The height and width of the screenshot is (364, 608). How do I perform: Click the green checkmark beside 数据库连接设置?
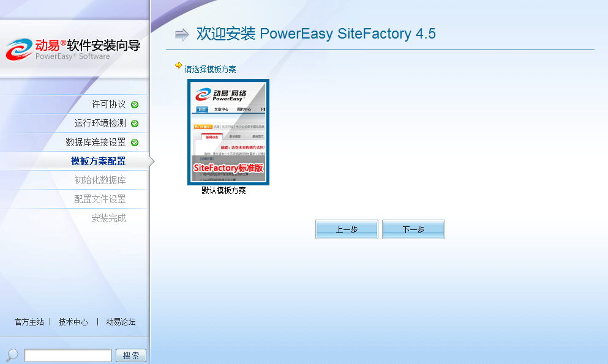click(x=135, y=143)
